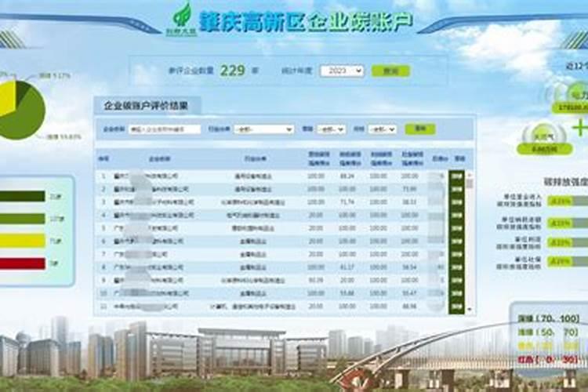Click the dark green grade badge in row 3
This screenshot has height=392, width=588.
(x=456, y=202)
